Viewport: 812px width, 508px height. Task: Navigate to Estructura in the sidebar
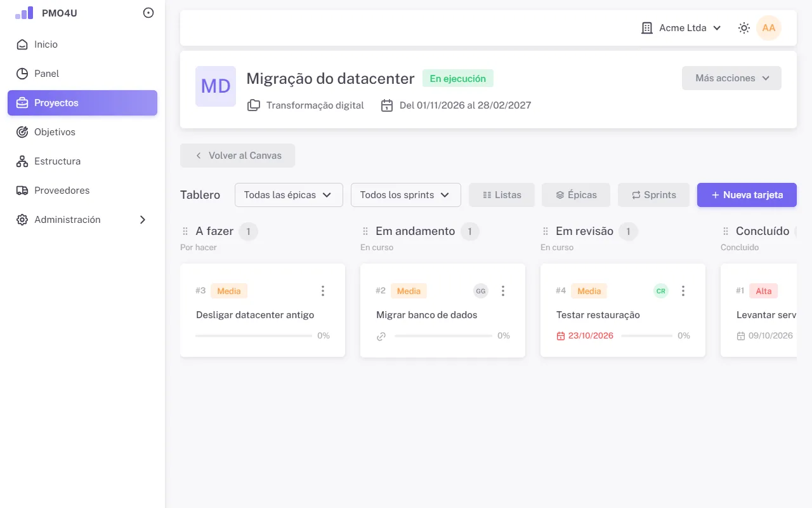coord(82,161)
